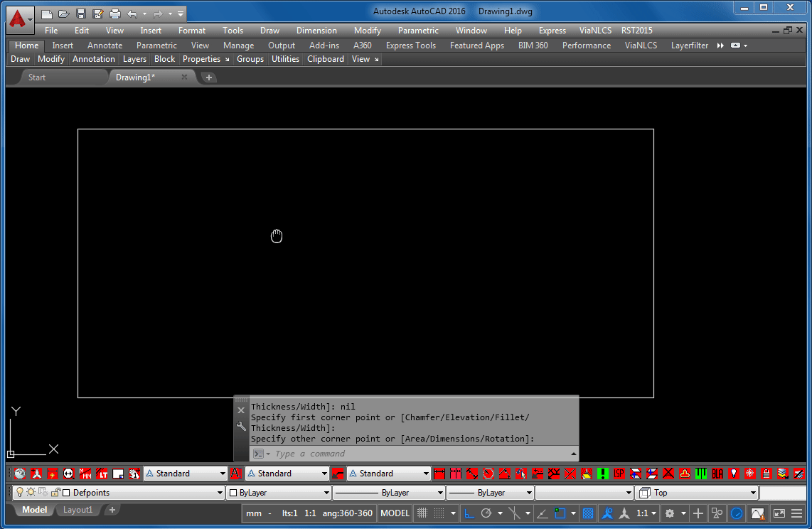
Task: Click the green double-bar toolbar icon
Action: pos(700,473)
